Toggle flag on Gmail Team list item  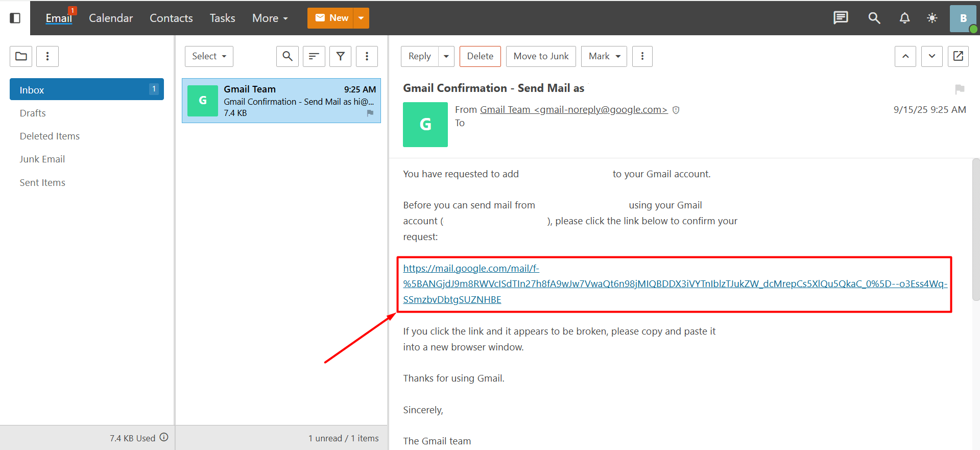pos(370,113)
